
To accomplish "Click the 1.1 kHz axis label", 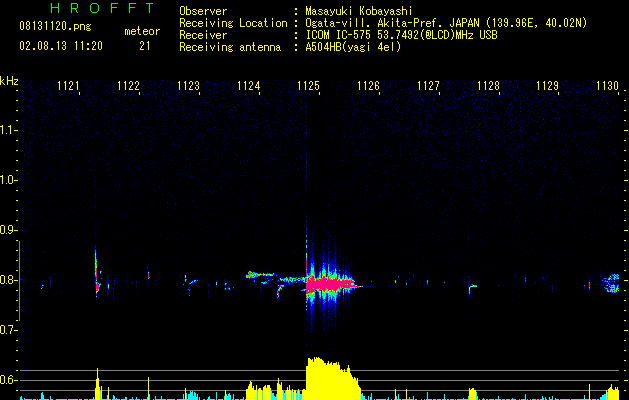I will pyautogui.click(x=7, y=130).
